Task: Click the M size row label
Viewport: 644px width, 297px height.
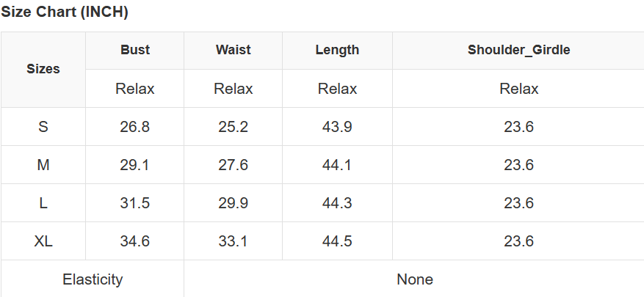Action: 43,165
